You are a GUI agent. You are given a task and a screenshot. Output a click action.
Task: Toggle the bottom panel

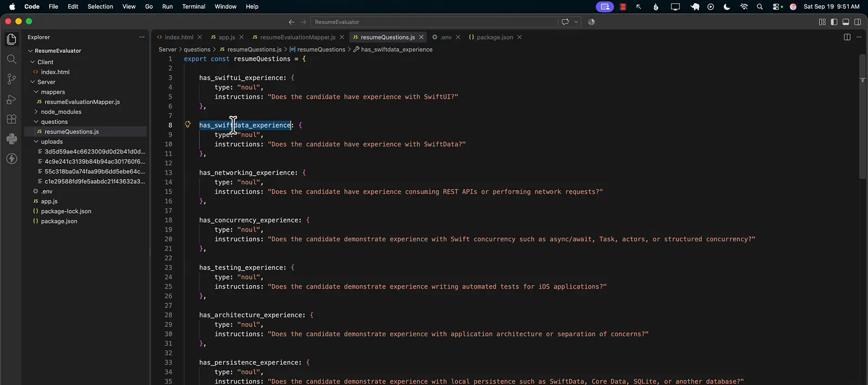[846, 22]
